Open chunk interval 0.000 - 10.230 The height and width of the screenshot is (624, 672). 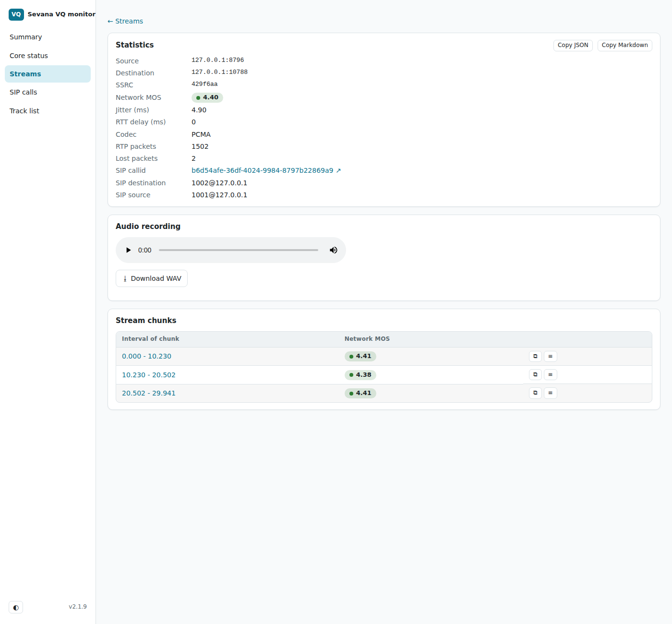(146, 356)
